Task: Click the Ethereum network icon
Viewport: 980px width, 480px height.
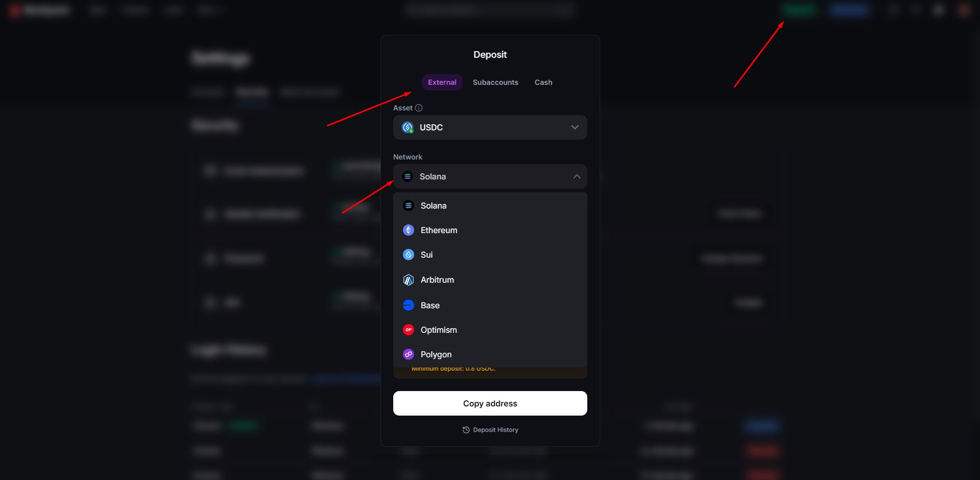Action: point(409,230)
